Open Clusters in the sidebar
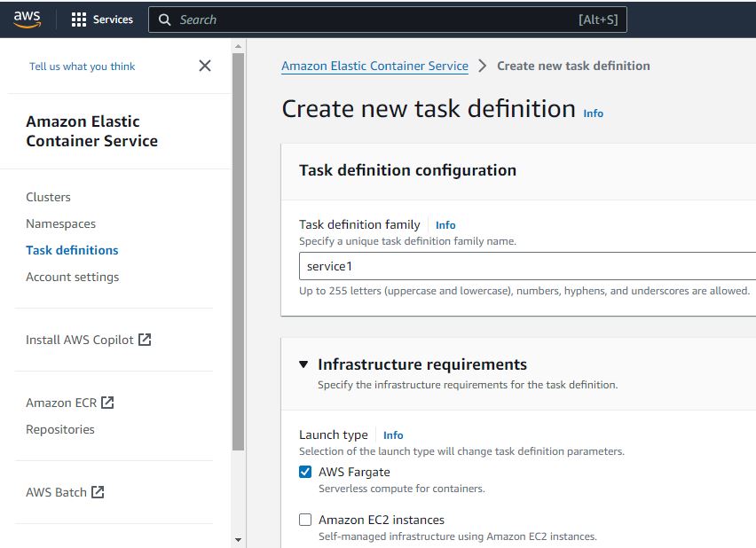Image resolution: width=756 pixels, height=548 pixels. [48, 197]
